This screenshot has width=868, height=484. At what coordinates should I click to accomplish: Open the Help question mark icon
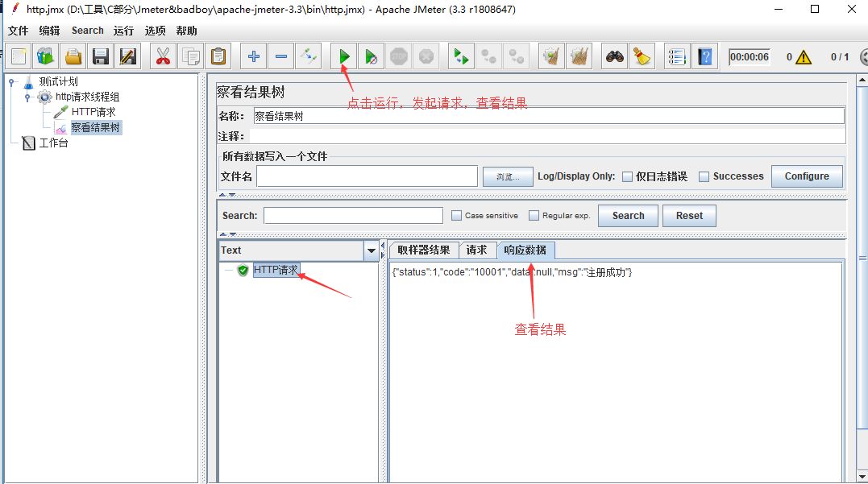[x=705, y=56]
